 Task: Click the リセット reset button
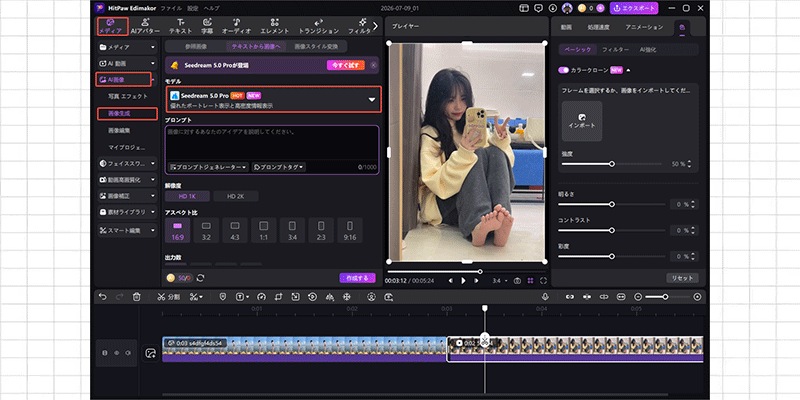coord(682,278)
